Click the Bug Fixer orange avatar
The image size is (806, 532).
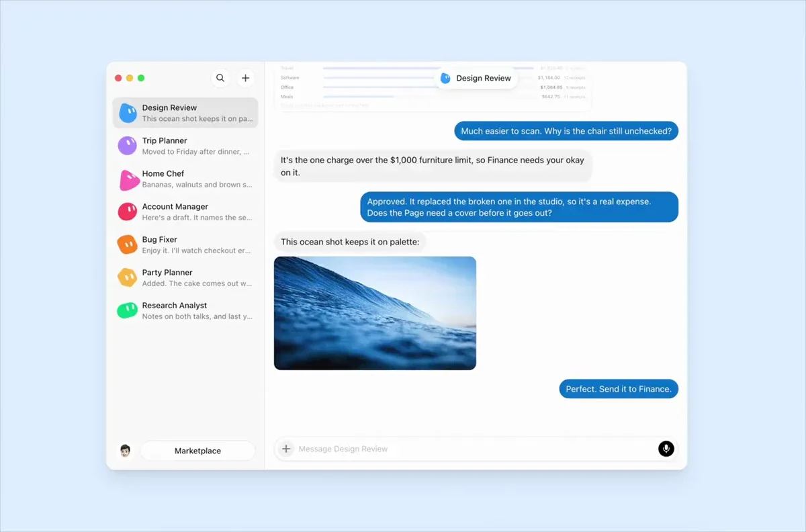[128, 245]
